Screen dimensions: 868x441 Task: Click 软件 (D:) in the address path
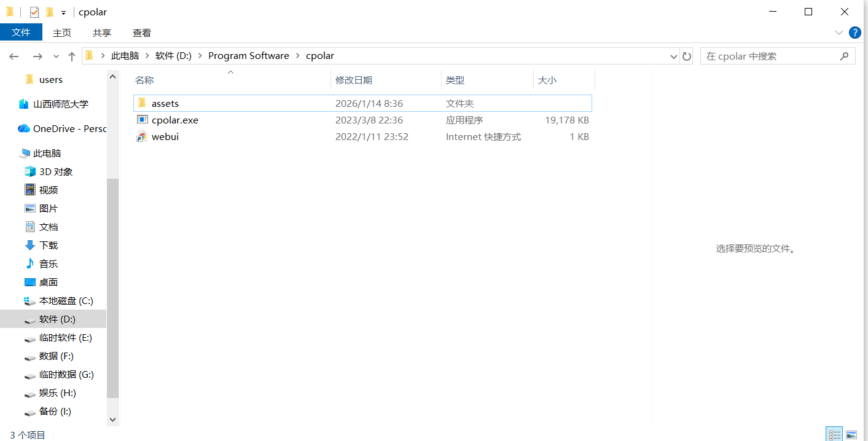(173, 56)
